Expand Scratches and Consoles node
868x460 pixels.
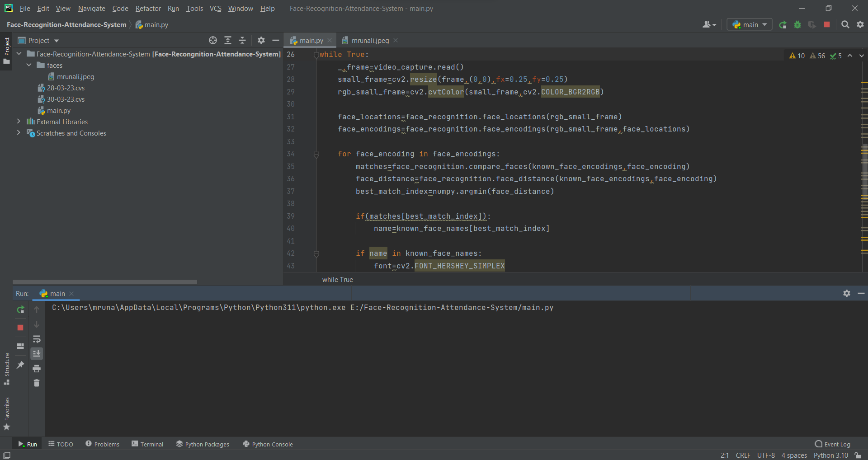point(19,133)
